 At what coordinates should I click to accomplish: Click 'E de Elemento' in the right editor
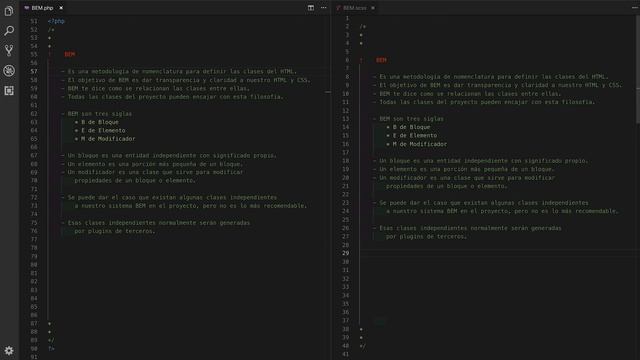point(415,136)
